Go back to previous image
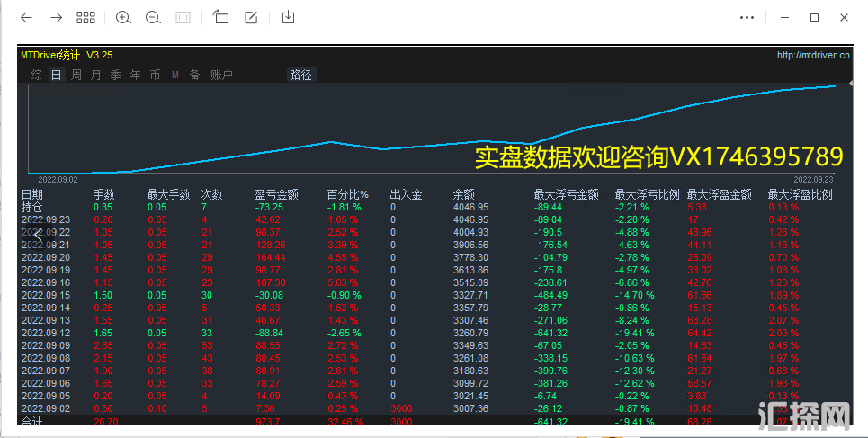The image size is (868, 438). click(26, 17)
